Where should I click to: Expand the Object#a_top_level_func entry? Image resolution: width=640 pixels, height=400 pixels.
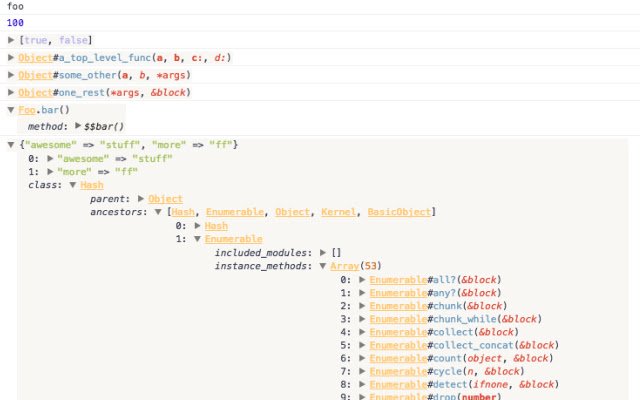point(11,58)
